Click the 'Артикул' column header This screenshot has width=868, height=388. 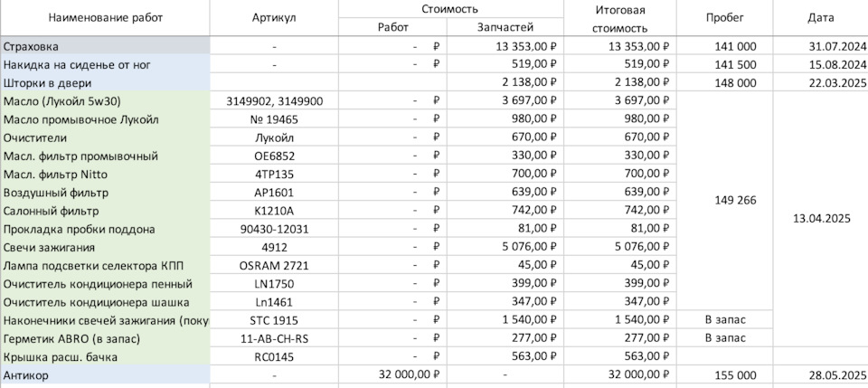(274, 18)
